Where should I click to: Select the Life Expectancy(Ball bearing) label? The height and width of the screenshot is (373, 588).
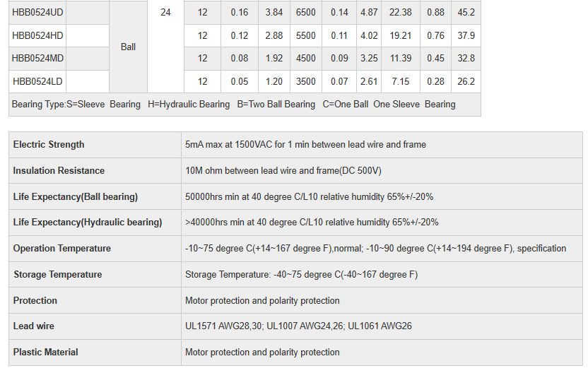point(76,197)
